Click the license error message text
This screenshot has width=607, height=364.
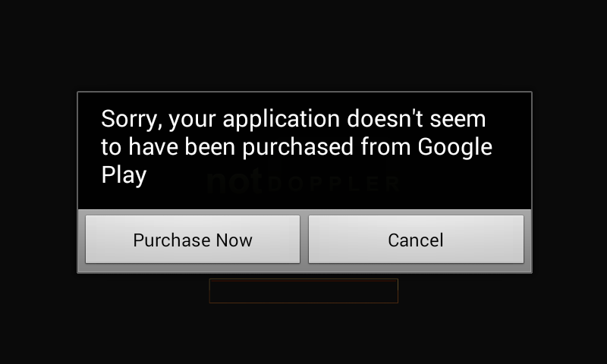[297, 146]
